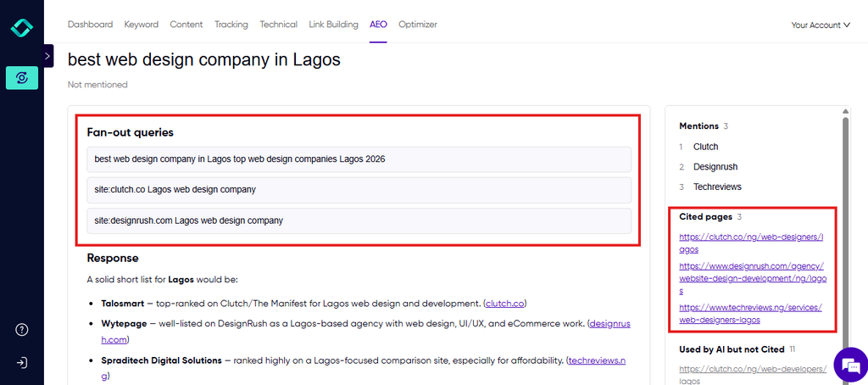Image resolution: width=868 pixels, height=385 pixels.
Task: Click the Techreviews mention row
Action: coord(717,187)
